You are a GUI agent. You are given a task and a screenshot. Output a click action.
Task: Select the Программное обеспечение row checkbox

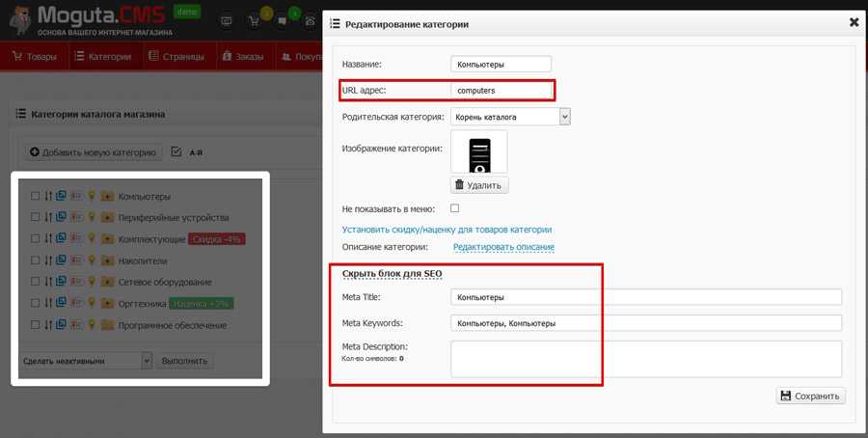[36, 326]
